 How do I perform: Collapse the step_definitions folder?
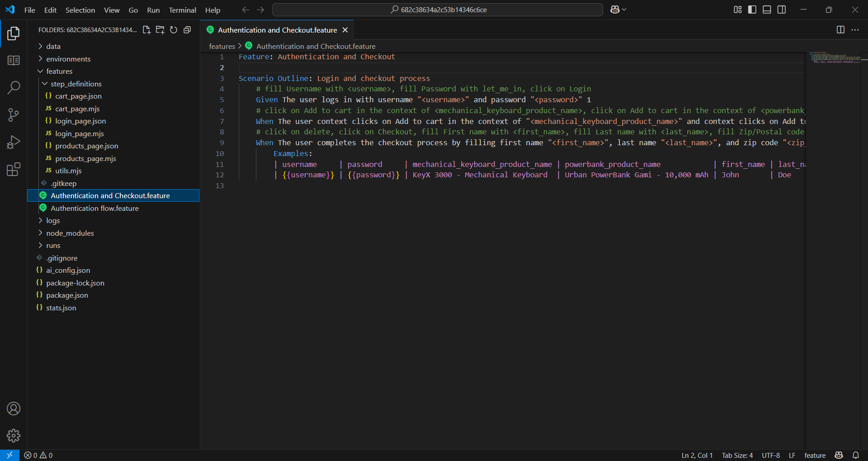click(x=76, y=84)
